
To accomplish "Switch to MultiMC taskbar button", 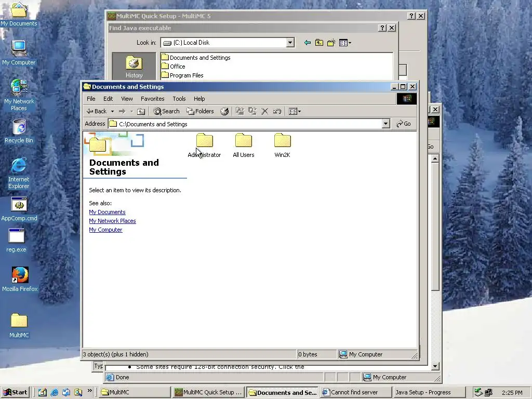I will point(135,393).
